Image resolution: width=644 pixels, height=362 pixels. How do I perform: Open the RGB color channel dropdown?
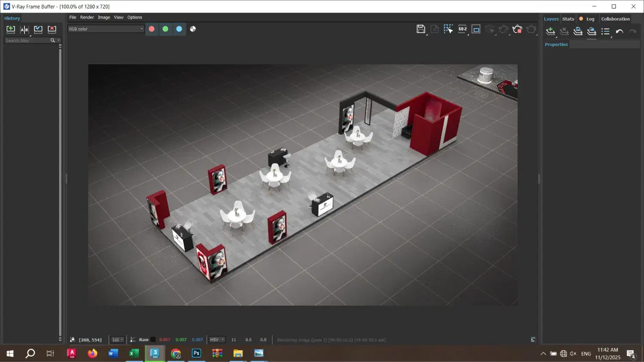coord(106,29)
